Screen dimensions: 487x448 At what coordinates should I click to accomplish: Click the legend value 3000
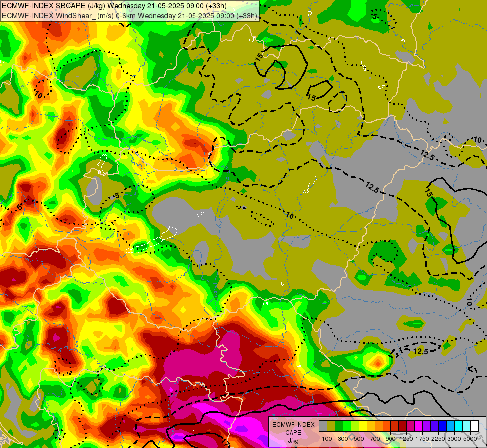[454, 439]
